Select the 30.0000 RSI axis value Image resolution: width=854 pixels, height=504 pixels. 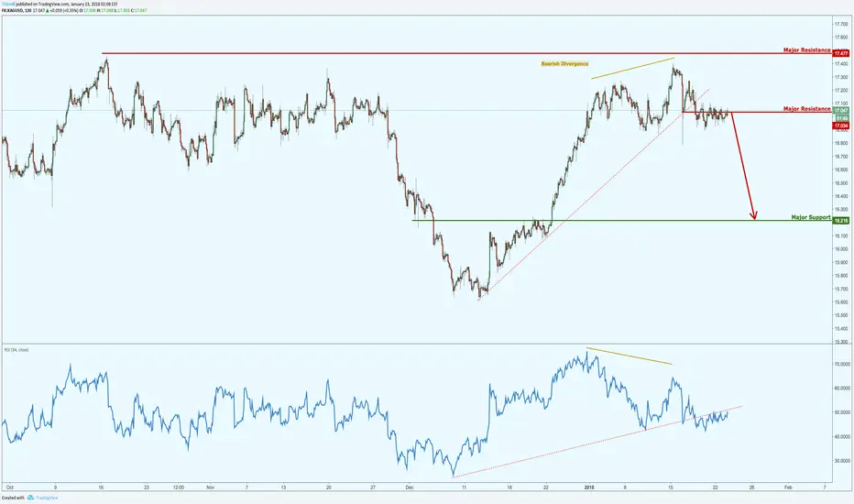pyautogui.click(x=842, y=460)
